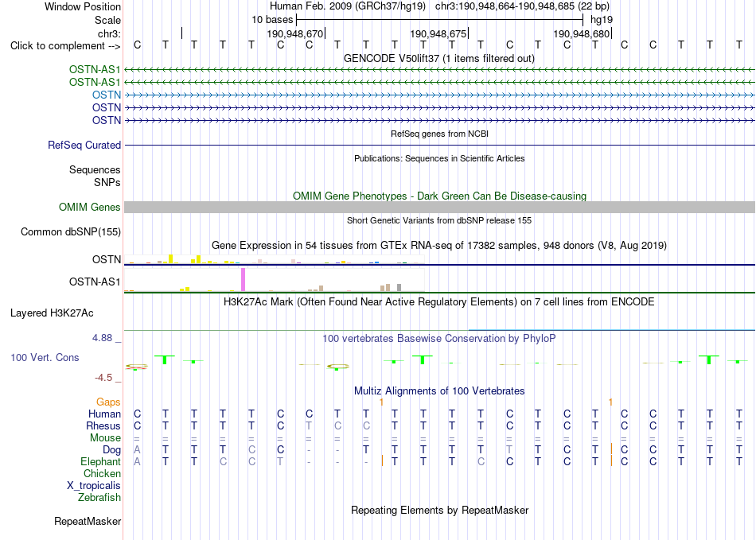Click the Dog species label
The height and width of the screenshot is (540, 756).
click(112, 450)
